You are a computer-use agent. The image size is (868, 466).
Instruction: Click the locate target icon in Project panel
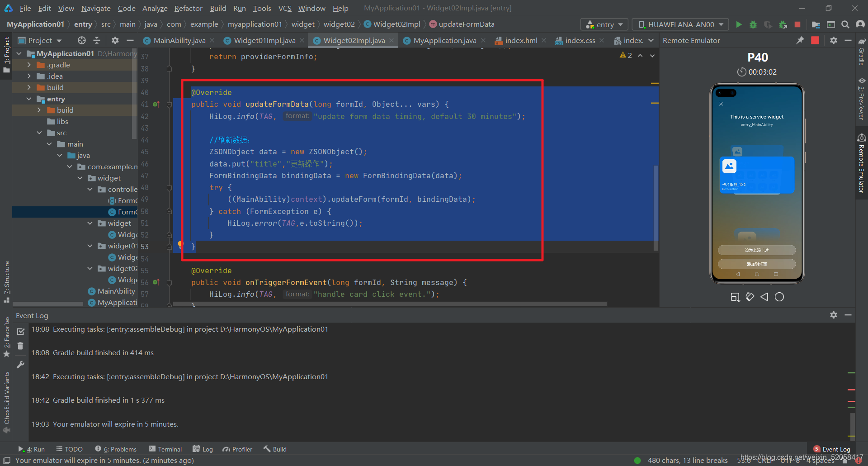pyautogui.click(x=81, y=40)
